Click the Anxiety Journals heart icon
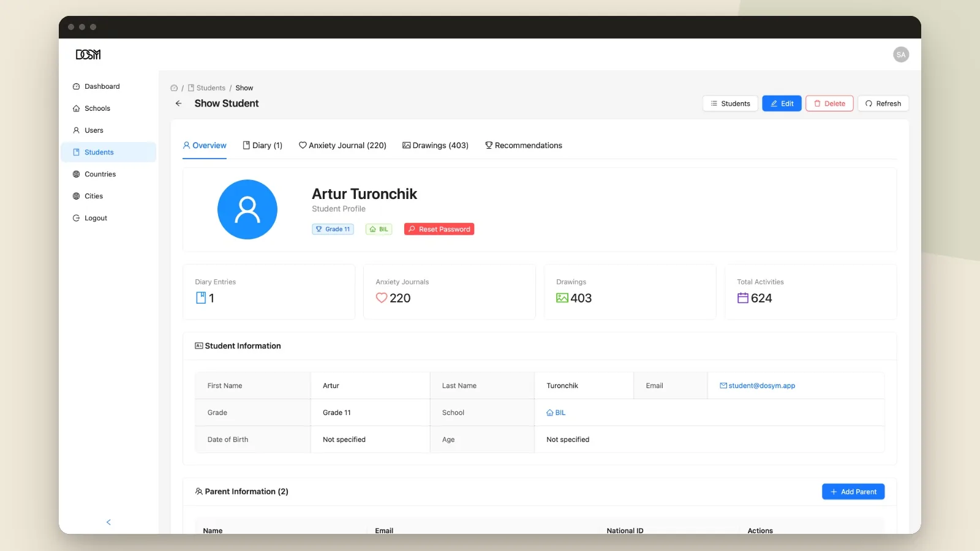This screenshot has width=980, height=551. click(x=382, y=298)
